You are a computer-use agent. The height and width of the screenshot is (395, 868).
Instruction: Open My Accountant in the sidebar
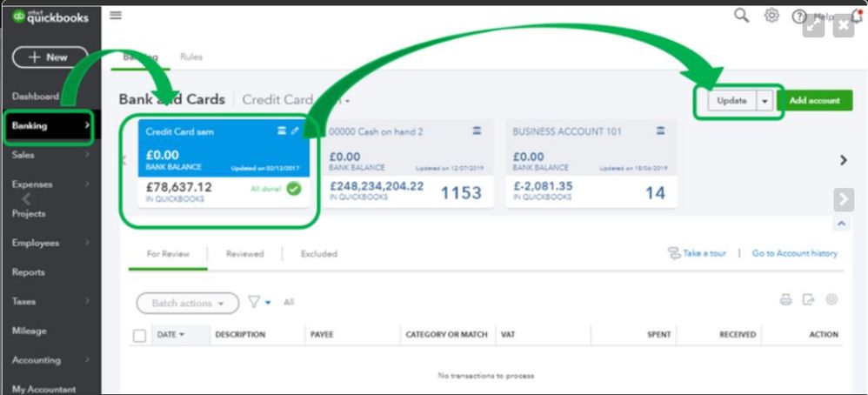43,389
